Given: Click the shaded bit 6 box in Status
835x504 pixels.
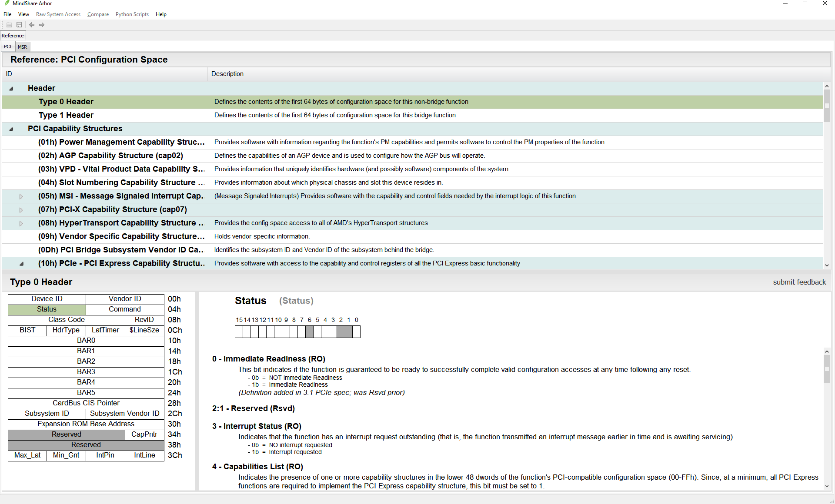Looking at the screenshot, I should [309, 332].
